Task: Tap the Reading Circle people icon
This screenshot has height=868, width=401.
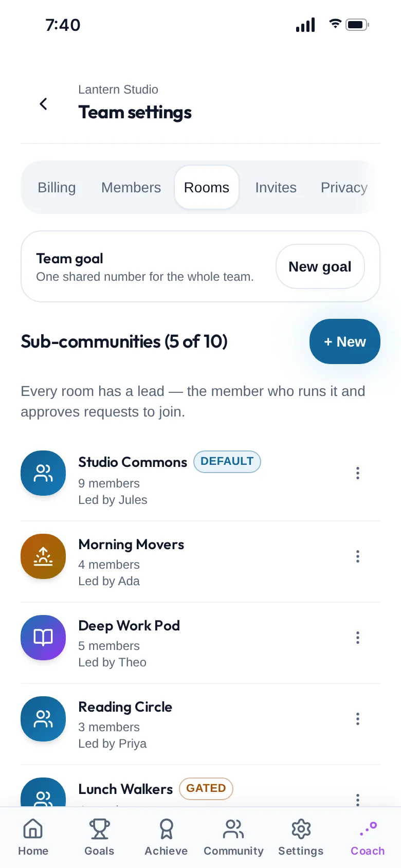Action: tap(43, 719)
